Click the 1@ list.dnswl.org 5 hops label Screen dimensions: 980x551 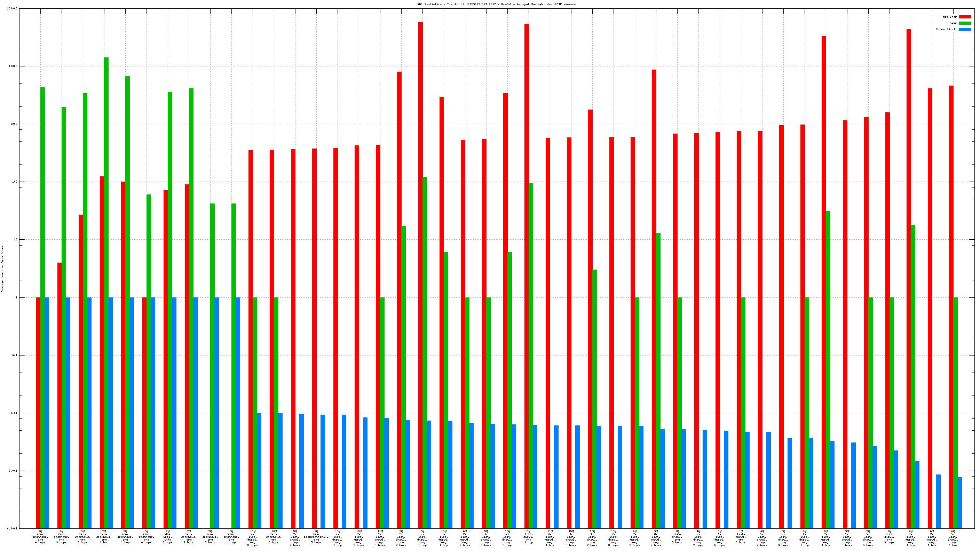(x=740, y=536)
